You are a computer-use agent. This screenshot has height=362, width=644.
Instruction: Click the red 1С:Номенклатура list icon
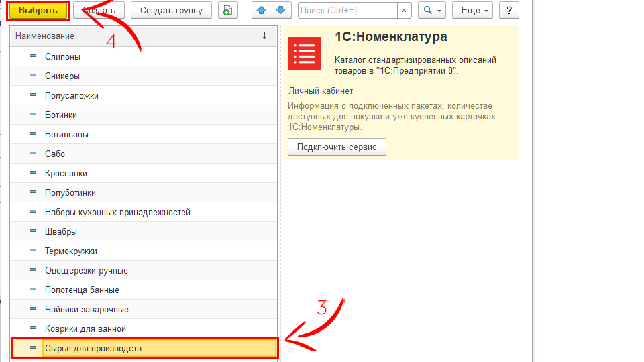[x=305, y=54]
